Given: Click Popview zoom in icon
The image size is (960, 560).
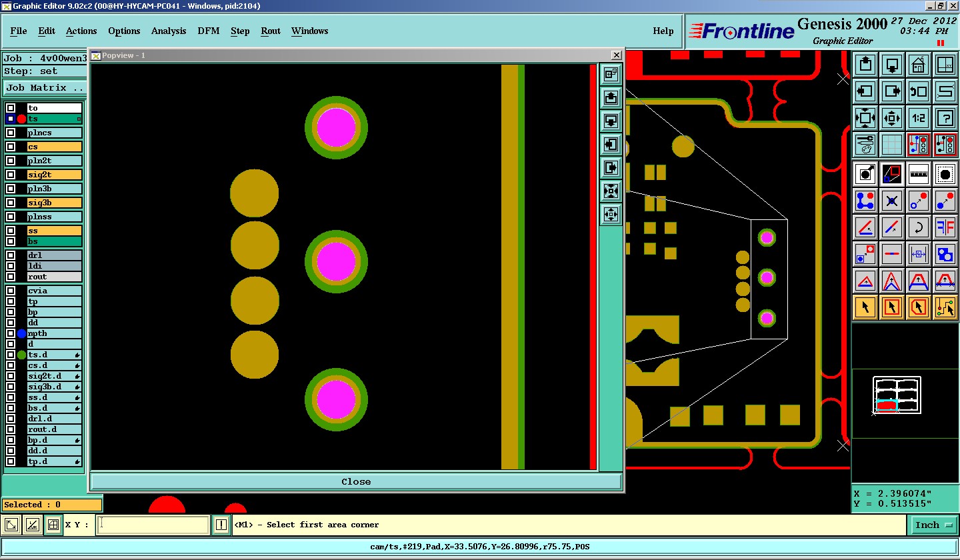Looking at the screenshot, I should 611,191.
